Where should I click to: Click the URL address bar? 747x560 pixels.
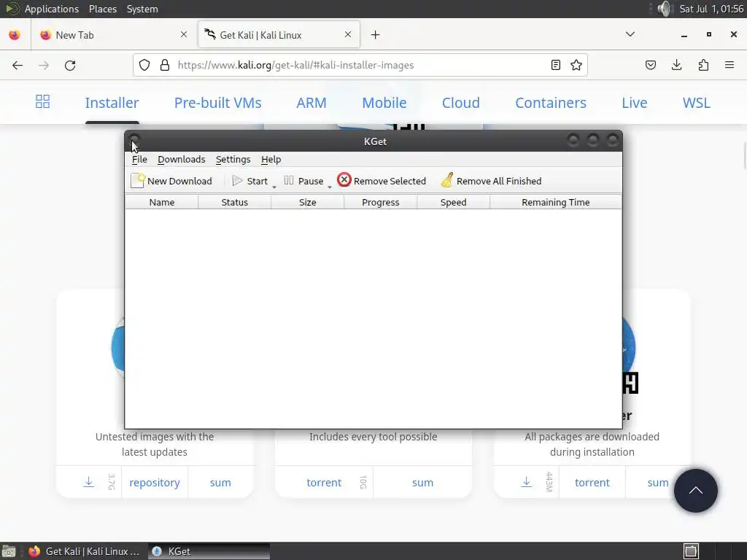tap(360, 65)
